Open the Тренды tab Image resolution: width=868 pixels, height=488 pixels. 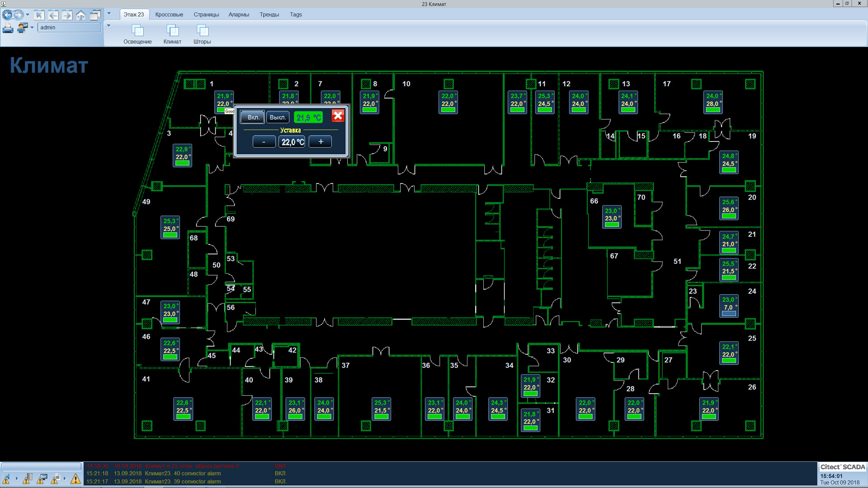(x=269, y=14)
